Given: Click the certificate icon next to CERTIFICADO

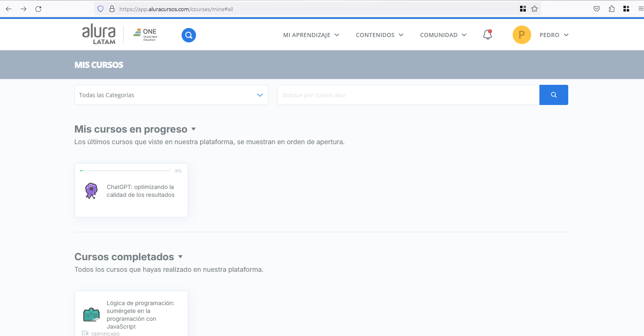Looking at the screenshot, I should pyautogui.click(x=85, y=334).
